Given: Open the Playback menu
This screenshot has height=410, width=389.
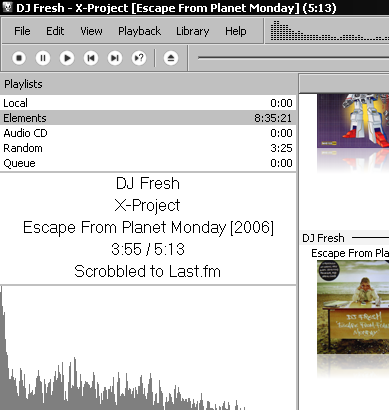Looking at the screenshot, I should [x=140, y=31].
